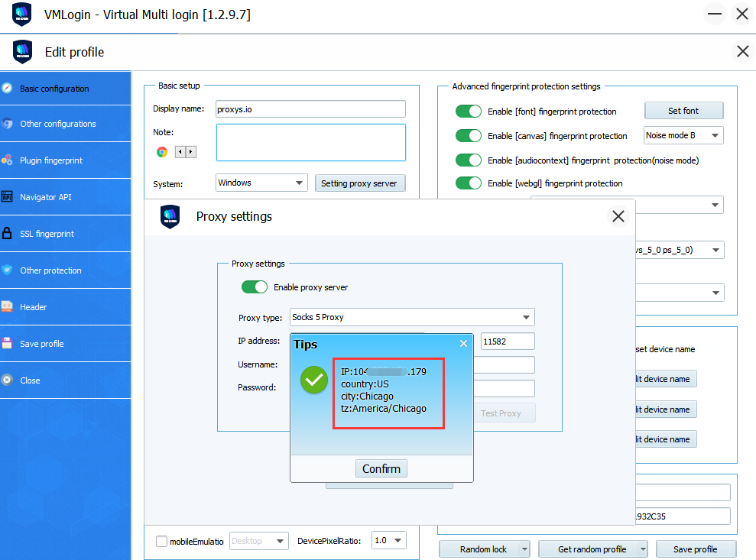Select Close in the sidebar menu
756x560 pixels.
31,380
